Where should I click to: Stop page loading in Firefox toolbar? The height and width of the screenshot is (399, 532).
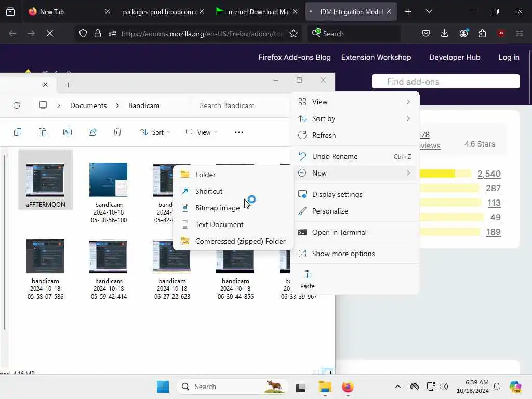[49, 33]
